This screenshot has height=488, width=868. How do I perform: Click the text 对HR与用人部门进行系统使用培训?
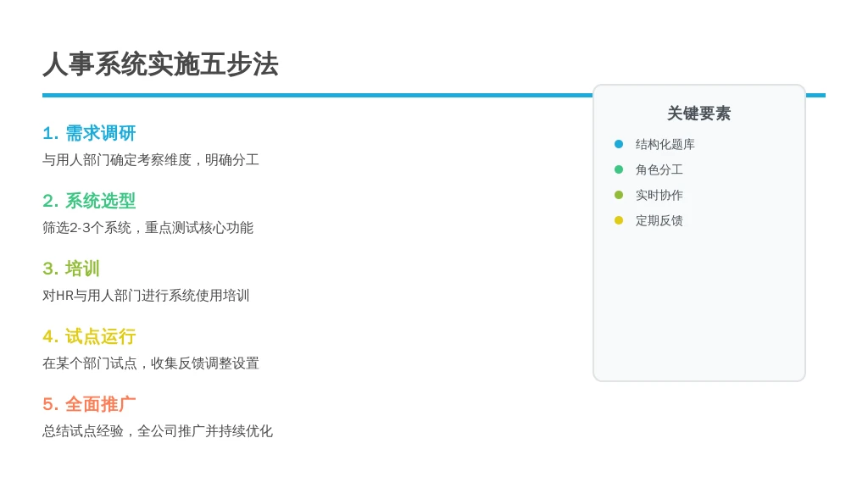click(x=146, y=296)
